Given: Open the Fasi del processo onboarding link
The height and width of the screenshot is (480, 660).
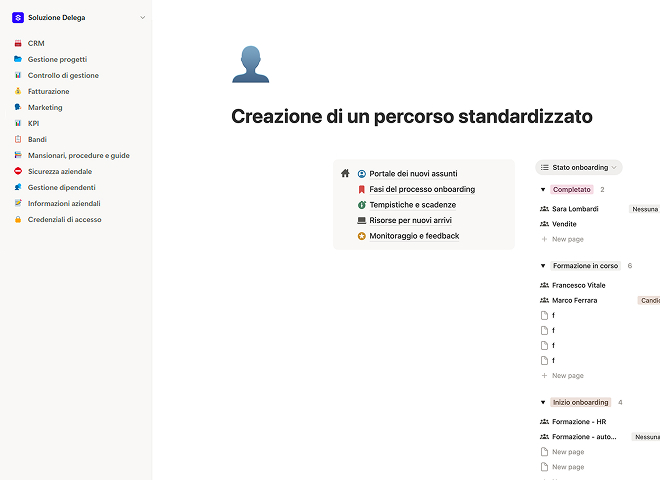Looking at the screenshot, I should 422,189.
